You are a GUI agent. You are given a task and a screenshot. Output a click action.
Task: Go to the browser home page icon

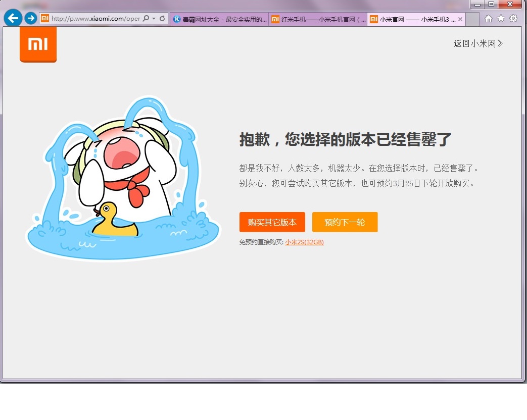[489, 19]
